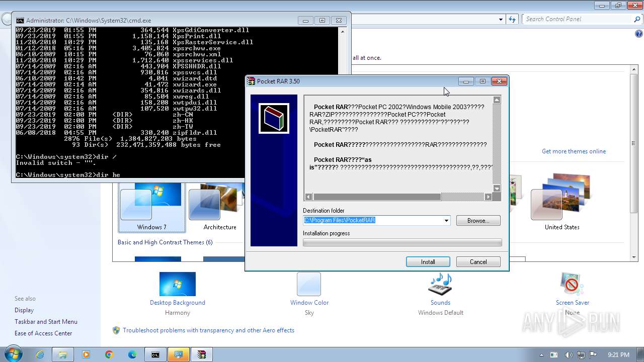Click the taskbar clock 9:21 PM

(x=618, y=355)
